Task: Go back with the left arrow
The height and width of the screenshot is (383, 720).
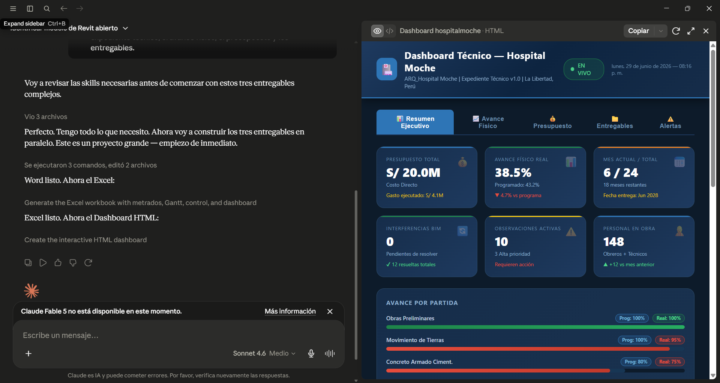Action: click(x=64, y=8)
